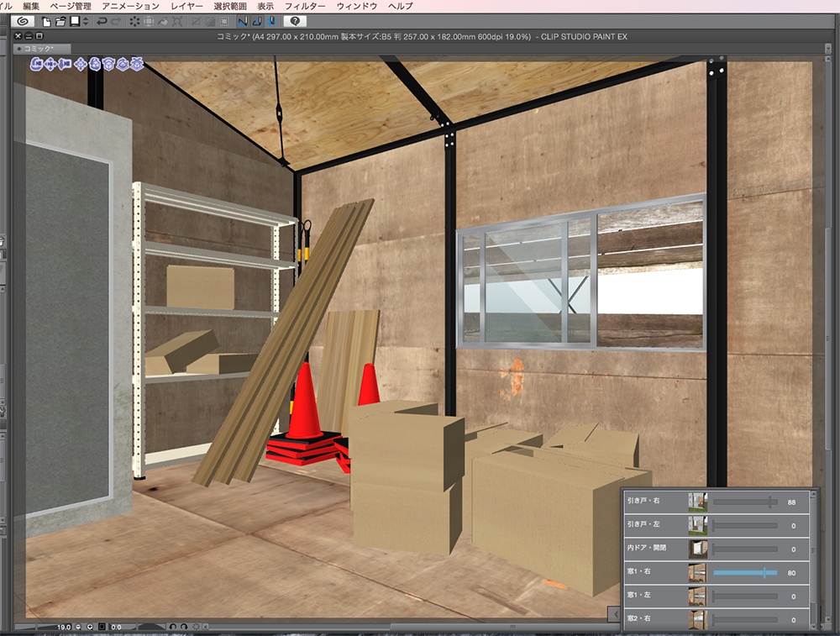
Task: Open the ページ管理 menu
Action: 71,6
